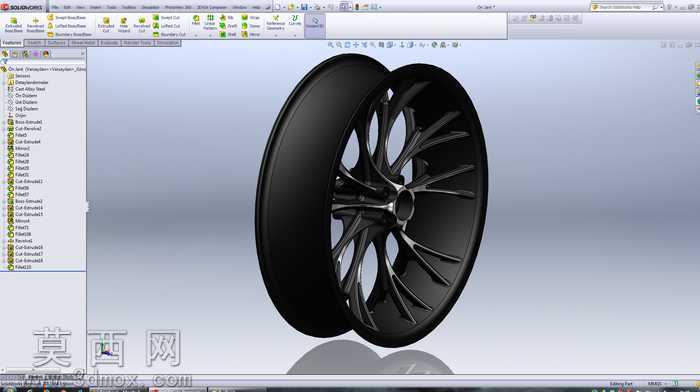Choose Lofted Boss/Base command
Image resolution: width=700 pixels, height=392 pixels.
pos(67,26)
